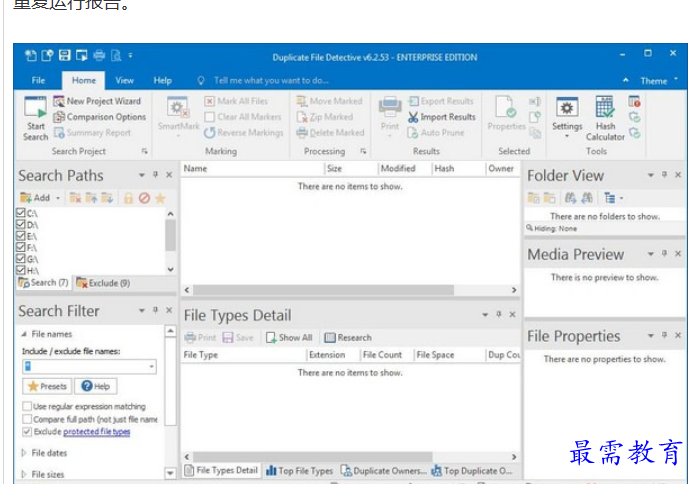Enable Compare full path option
The image size is (691, 484).
27,419
